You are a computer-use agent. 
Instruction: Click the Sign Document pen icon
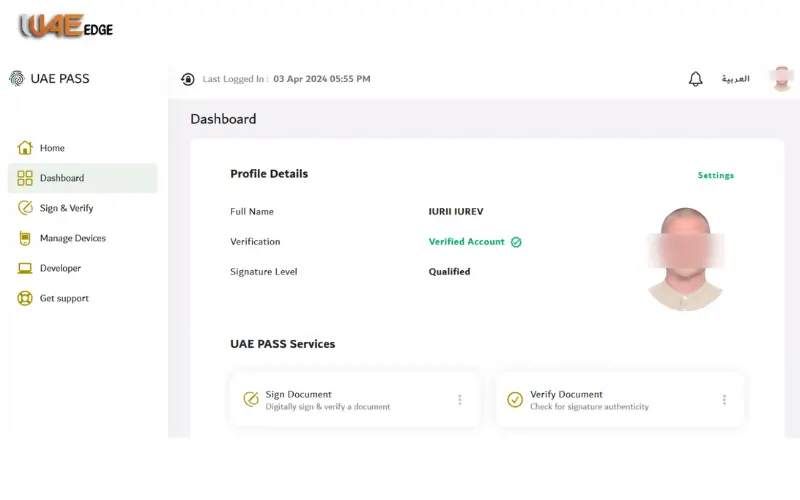pos(251,399)
